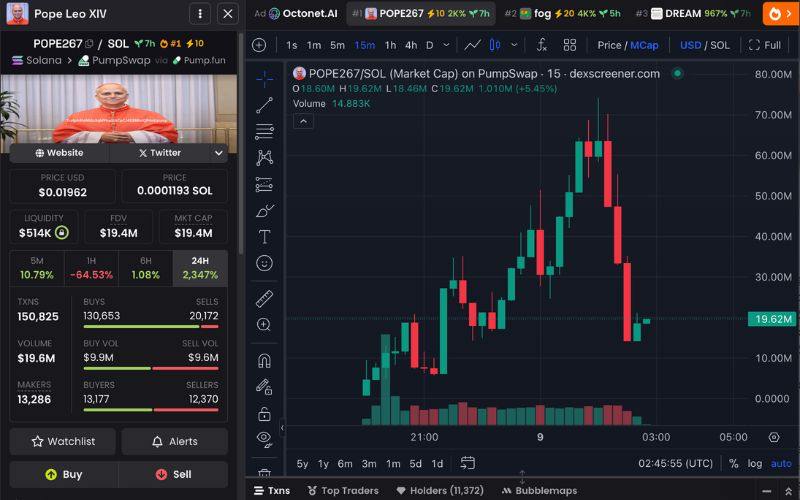Select the 4h timeframe
Viewport: 800px width, 500px height.
(x=411, y=45)
